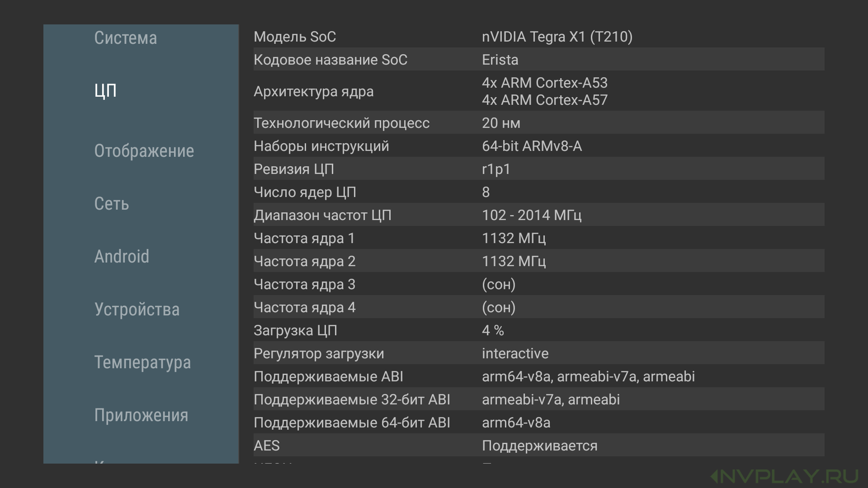Select the Частота ядра 4 label

pyautogui.click(x=305, y=307)
